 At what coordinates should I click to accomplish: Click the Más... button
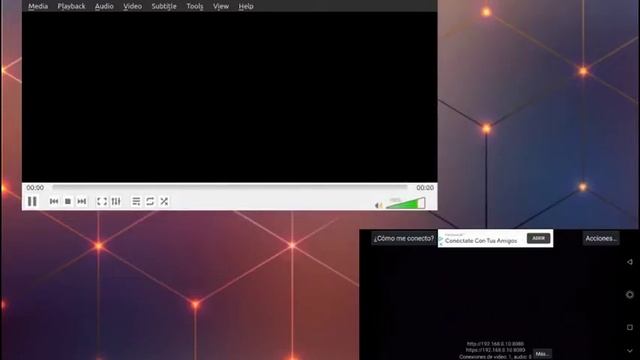click(x=542, y=354)
